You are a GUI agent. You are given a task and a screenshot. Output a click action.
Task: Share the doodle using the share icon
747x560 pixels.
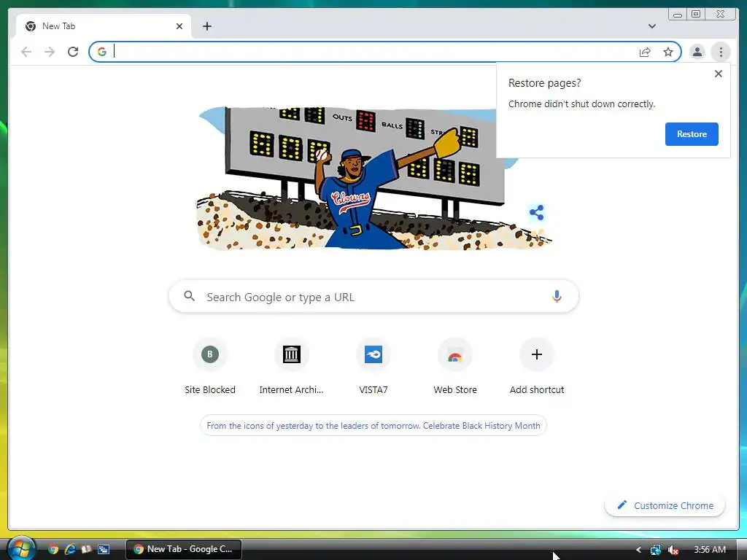(536, 212)
